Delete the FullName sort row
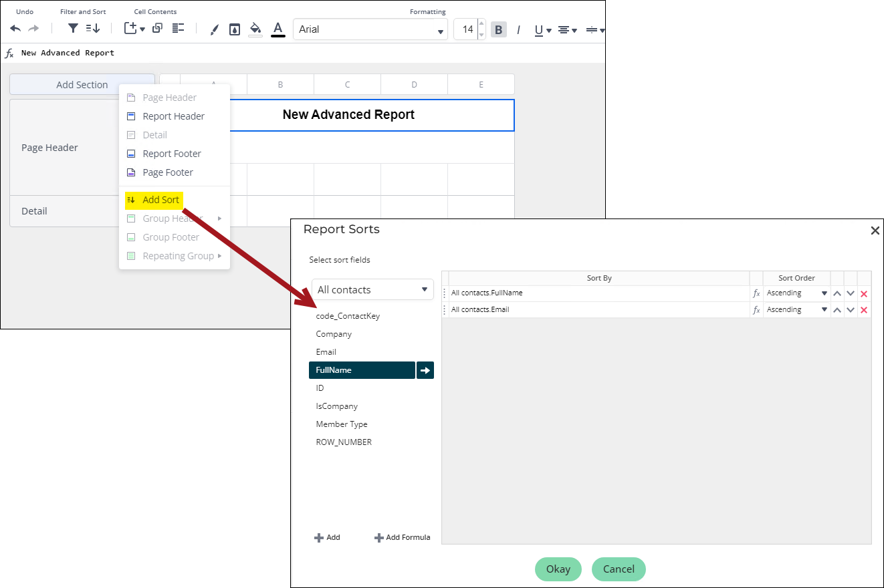The image size is (884, 588). pos(864,293)
